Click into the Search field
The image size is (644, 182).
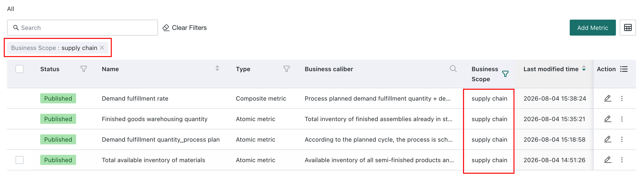82,27
